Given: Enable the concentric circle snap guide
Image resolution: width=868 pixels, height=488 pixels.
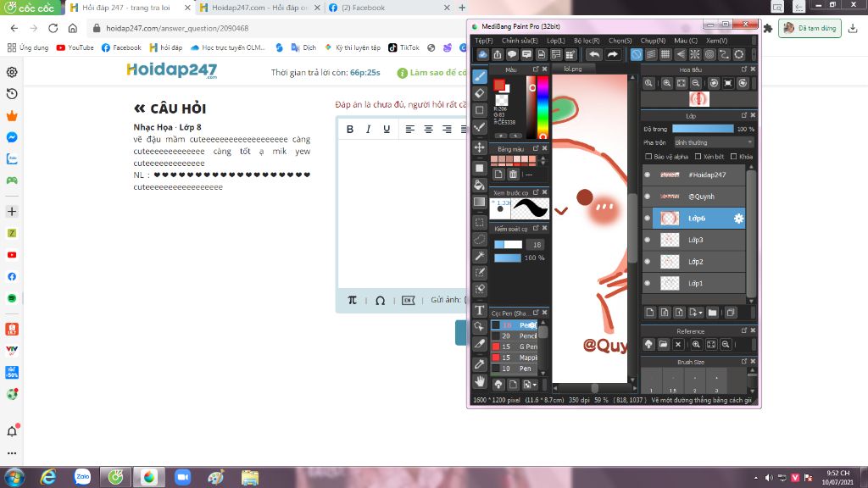Looking at the screenshot, I should (x=709, y=54).
